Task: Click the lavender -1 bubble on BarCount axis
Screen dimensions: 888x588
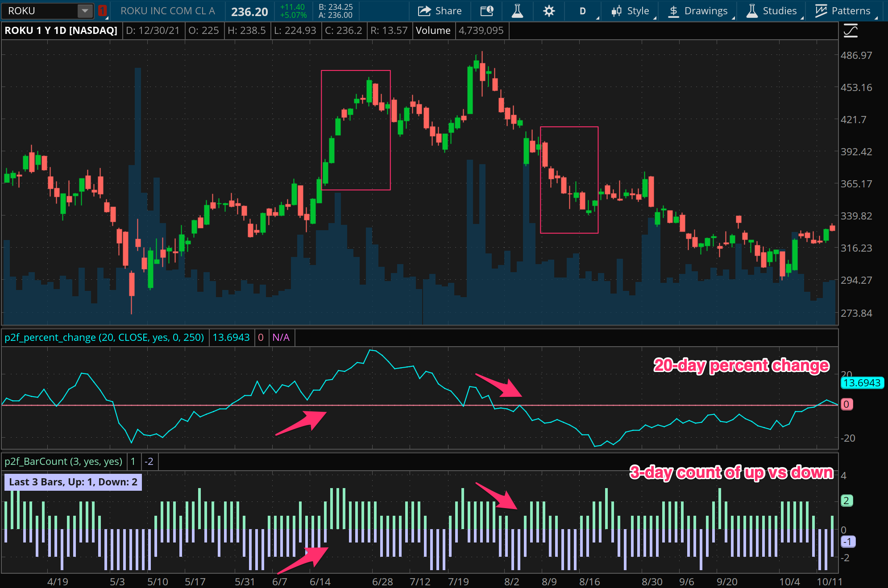Action: click(x=848, y=542)
